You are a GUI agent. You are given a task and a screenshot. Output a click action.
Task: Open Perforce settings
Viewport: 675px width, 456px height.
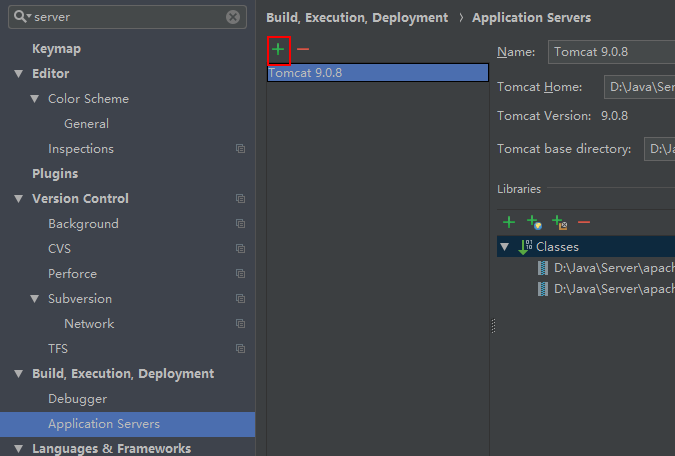pos(72,273)
